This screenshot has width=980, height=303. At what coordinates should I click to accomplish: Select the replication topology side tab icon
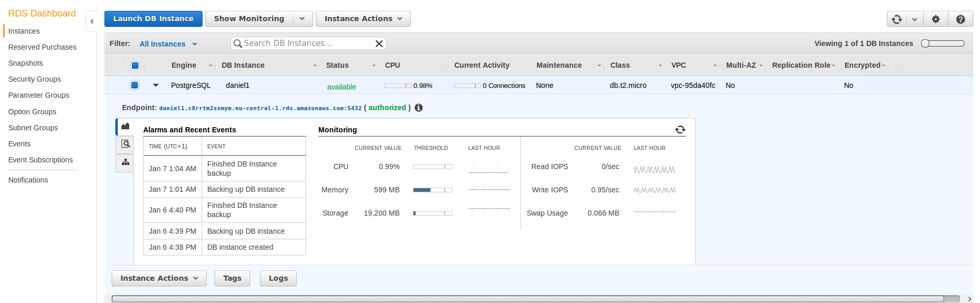[x=125, y=162]
